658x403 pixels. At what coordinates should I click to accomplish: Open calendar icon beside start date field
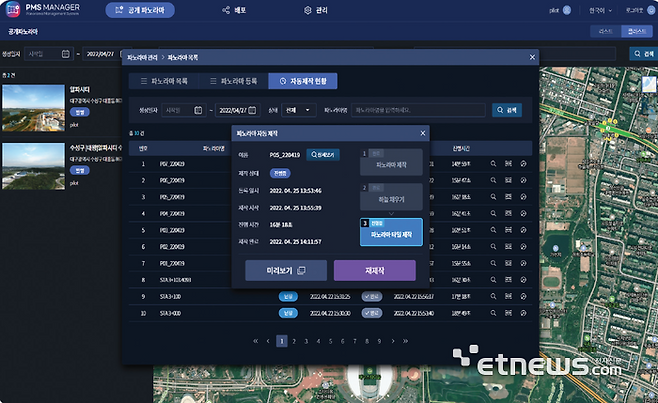point(198,110)
